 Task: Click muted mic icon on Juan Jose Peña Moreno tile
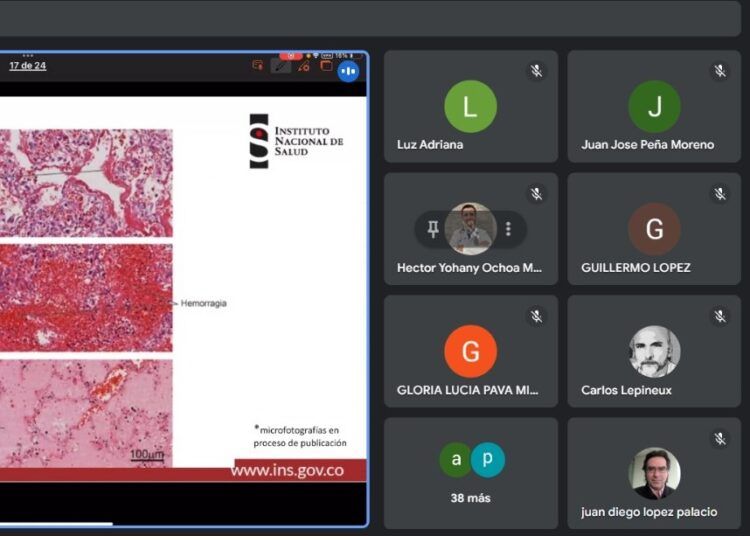point(720,71)
